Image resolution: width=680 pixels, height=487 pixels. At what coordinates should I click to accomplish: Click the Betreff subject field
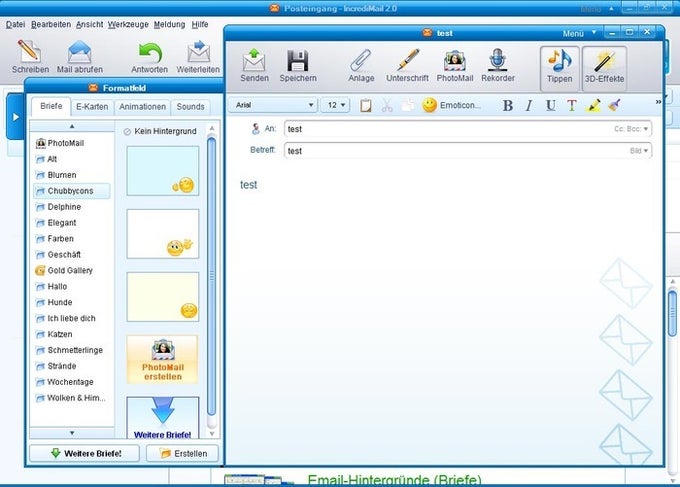pos(468,150)
